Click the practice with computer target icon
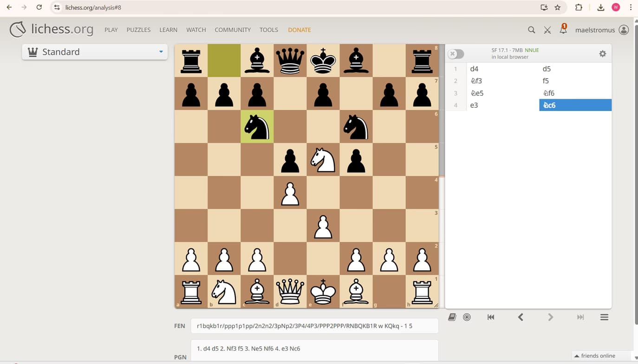Image resolution: width=638 pixels, height=364 pixels. pyautogui.click(x=467, y=317)
